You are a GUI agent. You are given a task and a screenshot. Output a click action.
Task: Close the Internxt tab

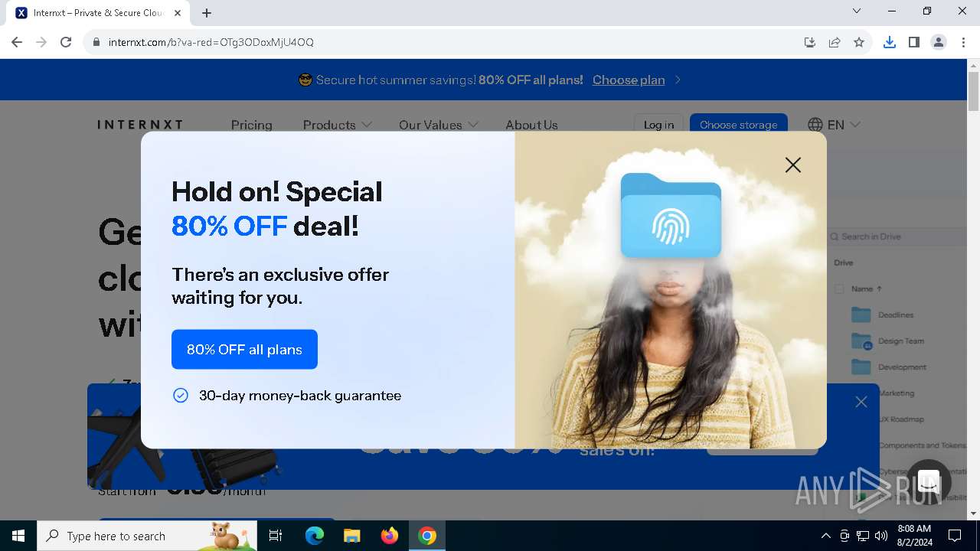pos(178,13)
